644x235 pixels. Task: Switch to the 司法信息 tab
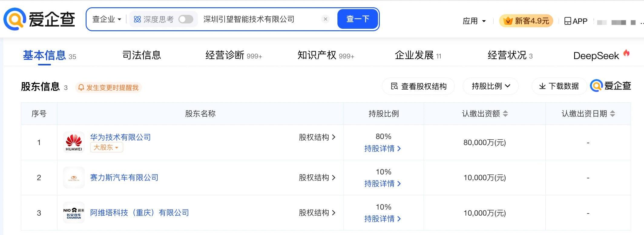tap(141, 55)
